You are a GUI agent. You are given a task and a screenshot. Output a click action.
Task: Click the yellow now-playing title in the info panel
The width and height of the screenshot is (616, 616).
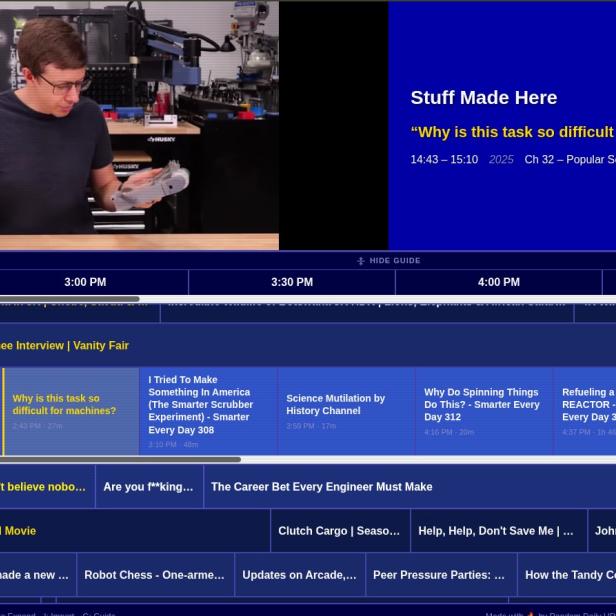(x=513, y=132)
